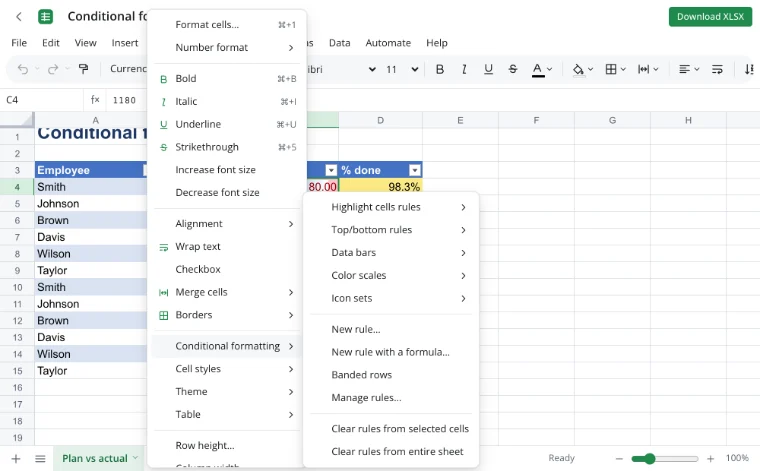Select column header D
Viewport: 760px width, 471px height.
coord(380,120)
